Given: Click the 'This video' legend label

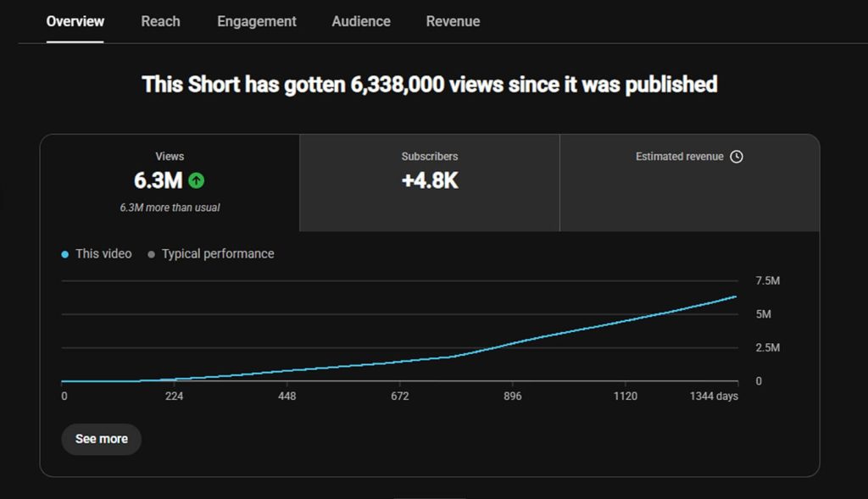Looking at the screenshot, I should click(x=103, y=254).
